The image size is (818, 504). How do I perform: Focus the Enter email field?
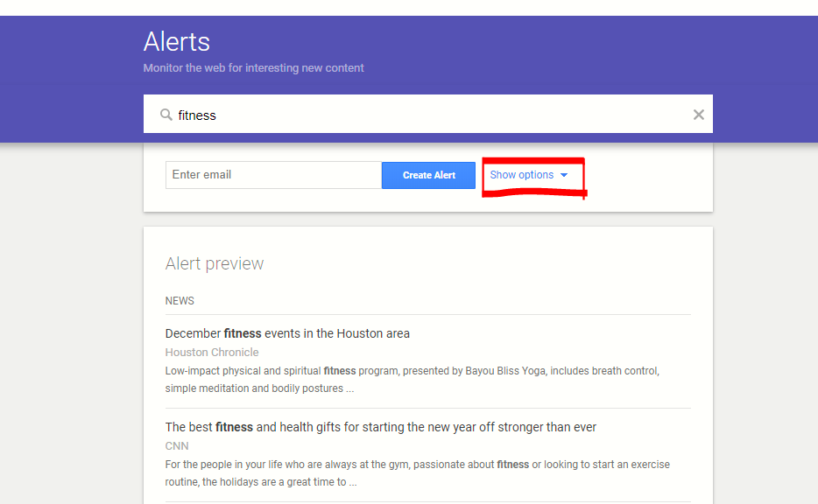[x=272, y=175]
